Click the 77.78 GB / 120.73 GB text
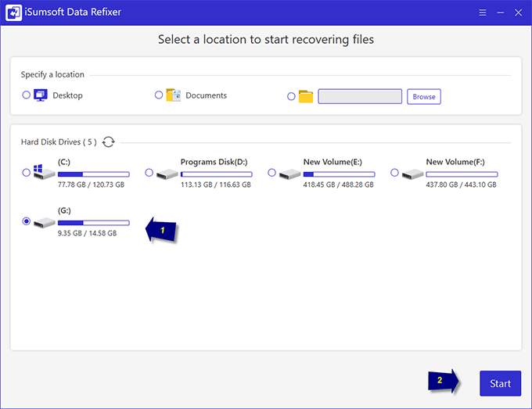532x409 pixels. pyautogui.click(x=91, y=185)
